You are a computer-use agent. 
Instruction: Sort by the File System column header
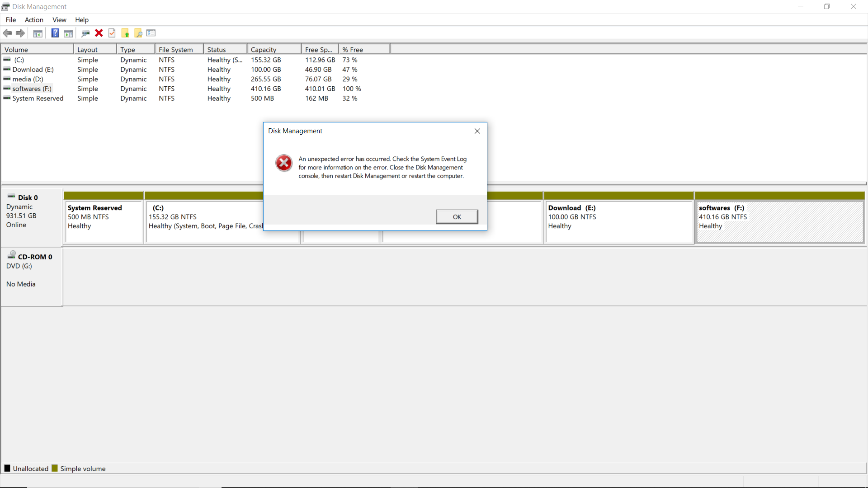point(179,49)
